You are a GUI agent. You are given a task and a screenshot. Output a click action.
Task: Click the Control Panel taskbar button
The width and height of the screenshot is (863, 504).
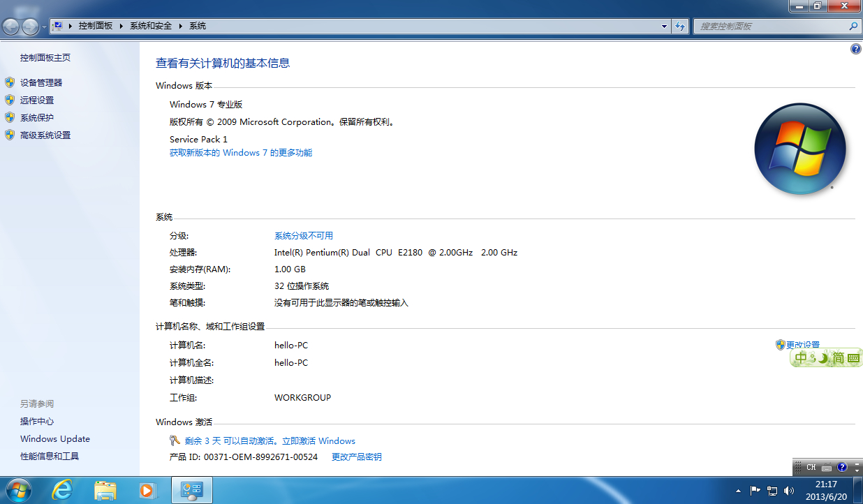point(191,490)
